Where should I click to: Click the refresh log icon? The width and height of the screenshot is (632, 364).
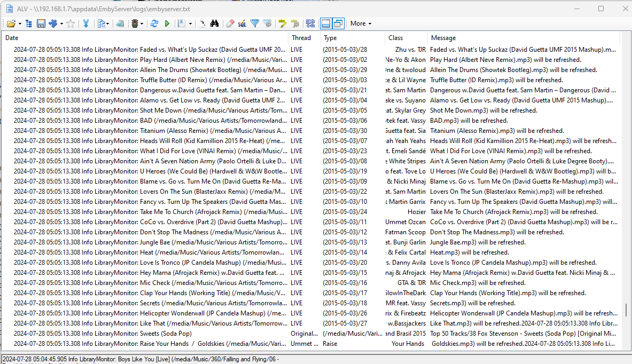[154, 23]
